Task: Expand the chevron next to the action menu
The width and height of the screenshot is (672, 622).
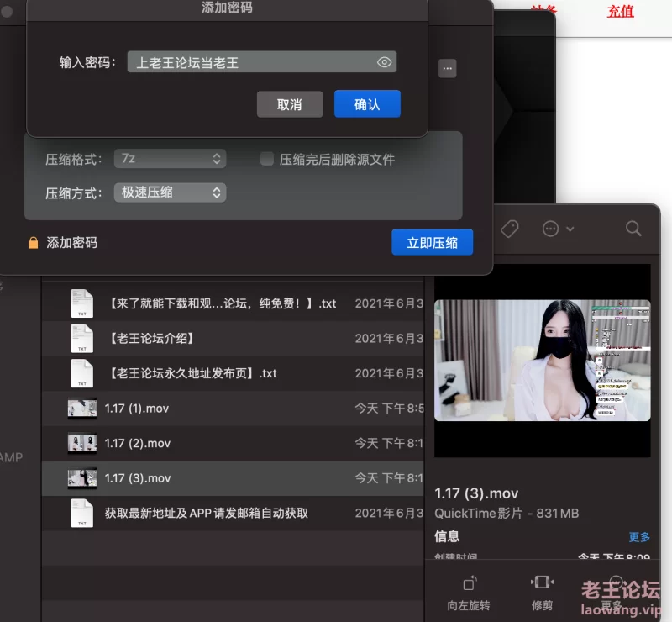Action: point(570,229)
